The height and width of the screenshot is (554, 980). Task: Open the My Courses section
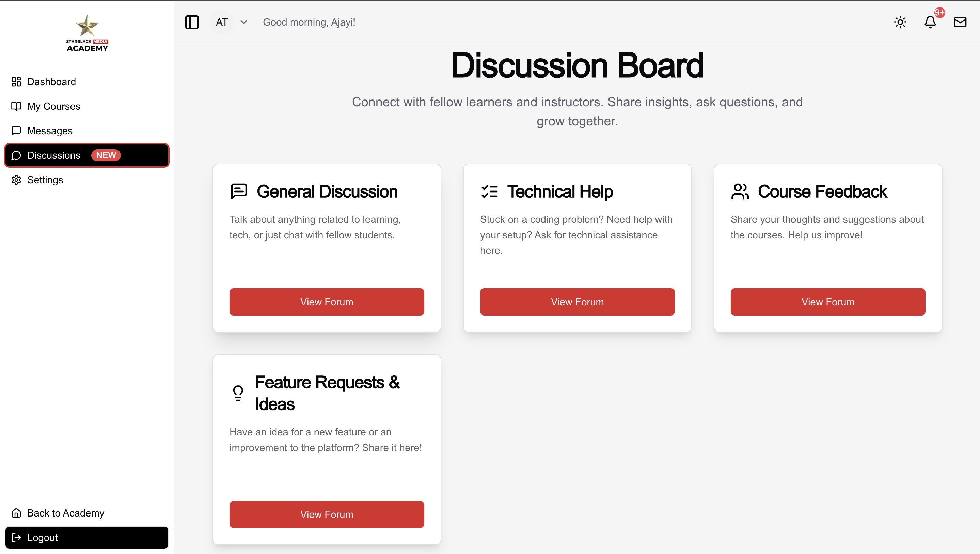(x=54, y=106)
